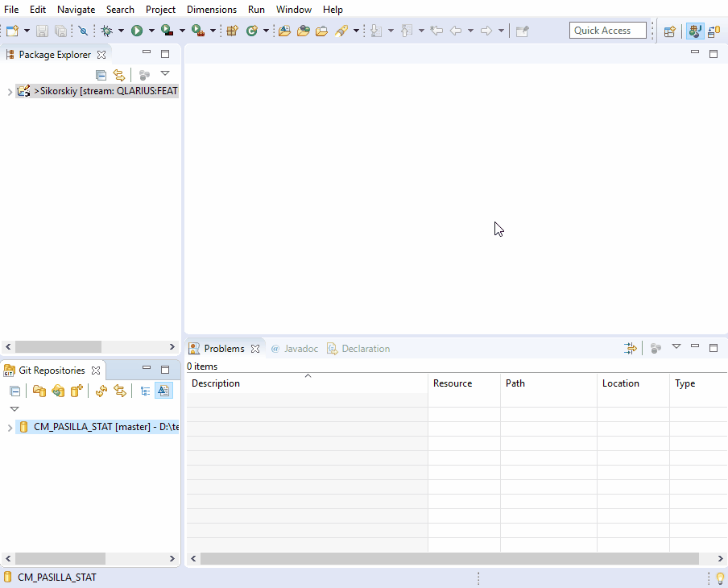Clone a Git repository icon
The height and width of the screenshot is (588, 728).
[x=58, y=391]
